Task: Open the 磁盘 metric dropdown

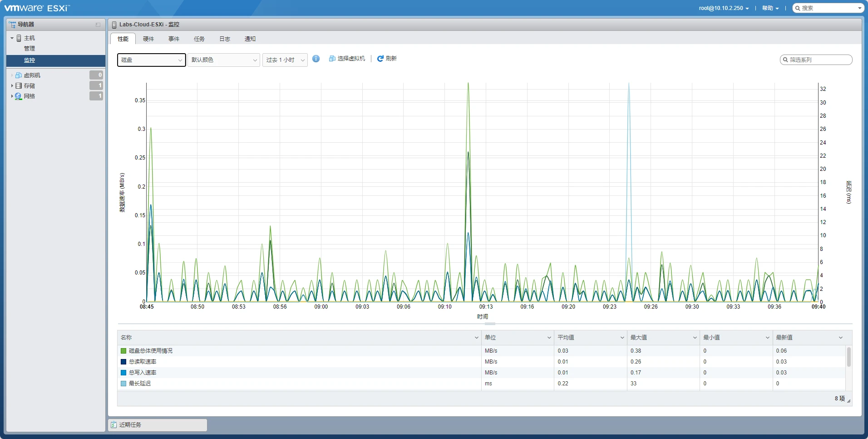Action: (x=151, y=60)
